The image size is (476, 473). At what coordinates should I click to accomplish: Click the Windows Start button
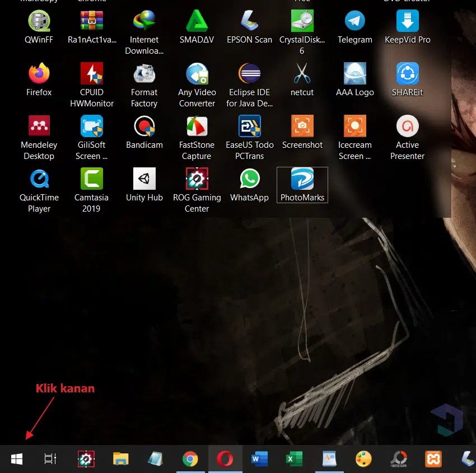point(17,460)
